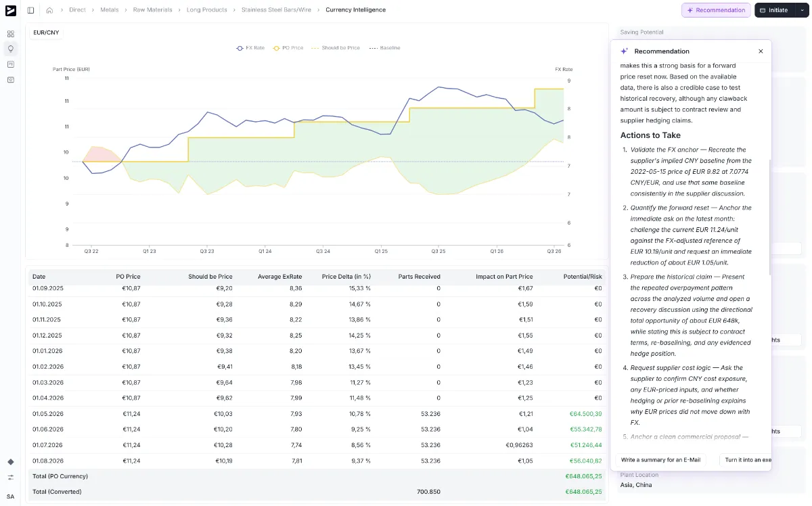Navigate to Long Products in breadcrumb
The height and width of the screenshot is (506, 812).
207,10
